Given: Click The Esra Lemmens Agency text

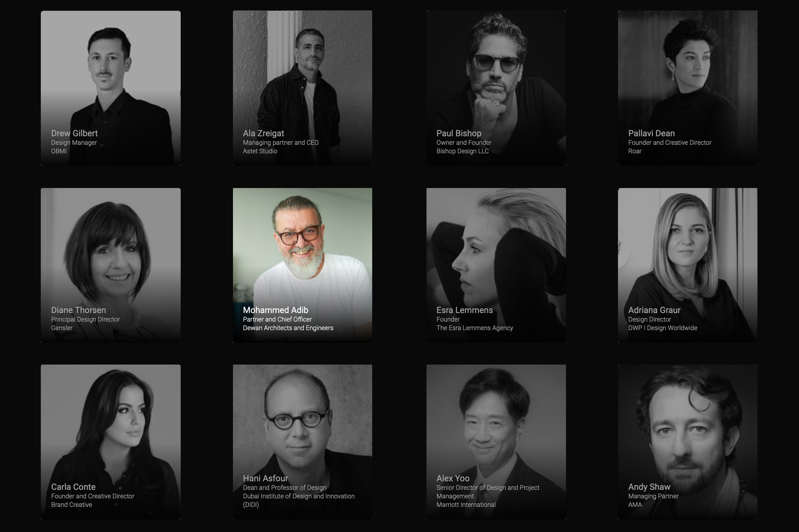Looking at the screenshot, I should (x=475, y=328).
